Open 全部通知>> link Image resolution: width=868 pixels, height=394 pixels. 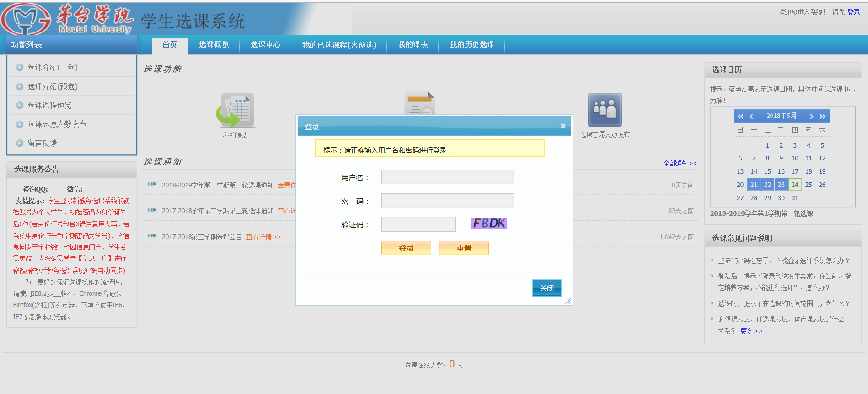[680, 163]
